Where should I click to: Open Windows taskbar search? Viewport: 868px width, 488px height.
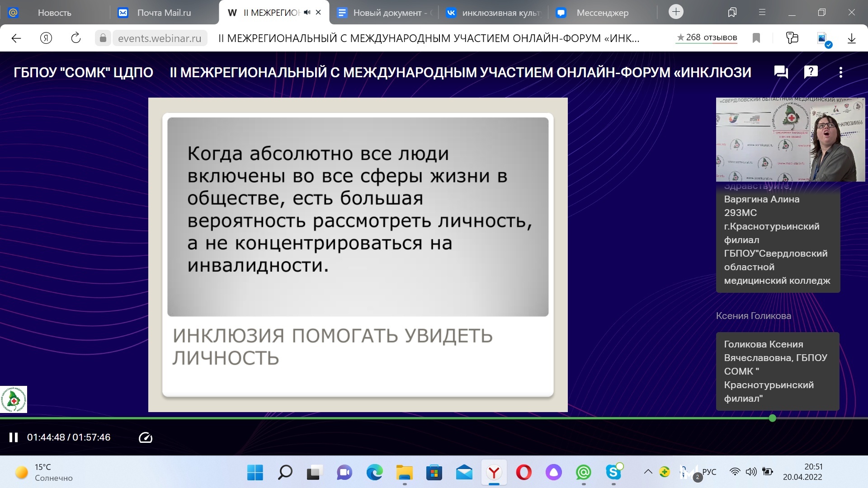[285, 473]
